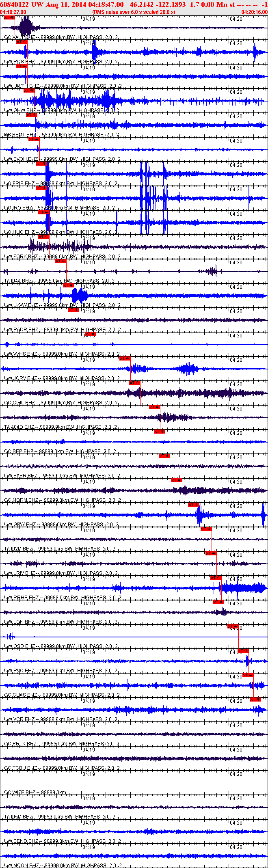Click the red pick flag on CC.VALT trace
Viewport: 268px width, 868px height.
tap(9, 17)
